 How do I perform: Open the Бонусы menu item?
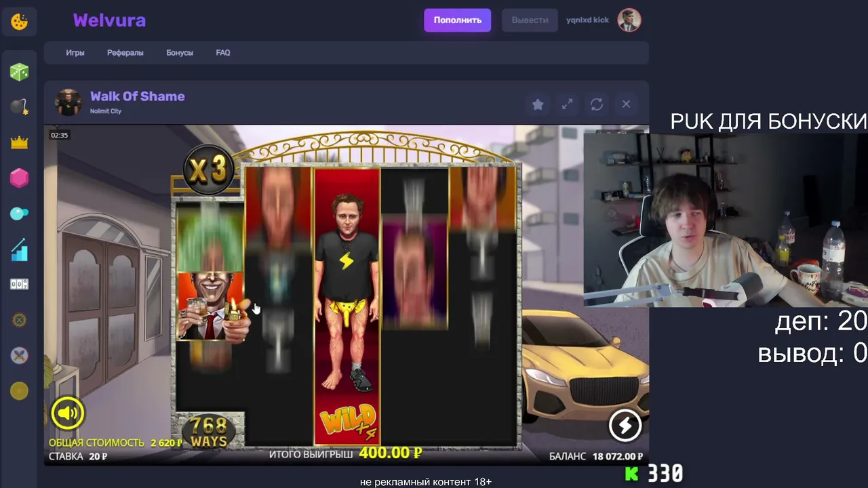coord(180,53)
